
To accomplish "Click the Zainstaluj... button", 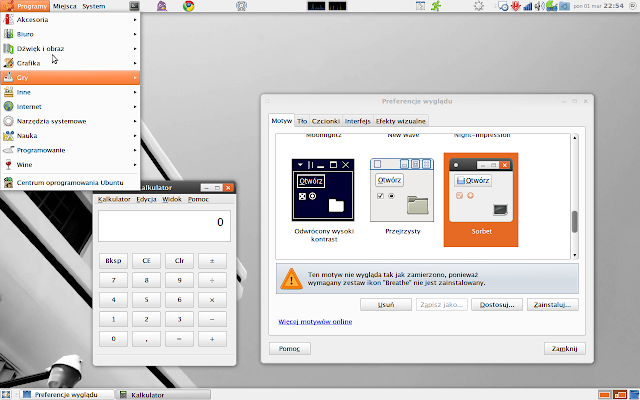I will point(553,304).
